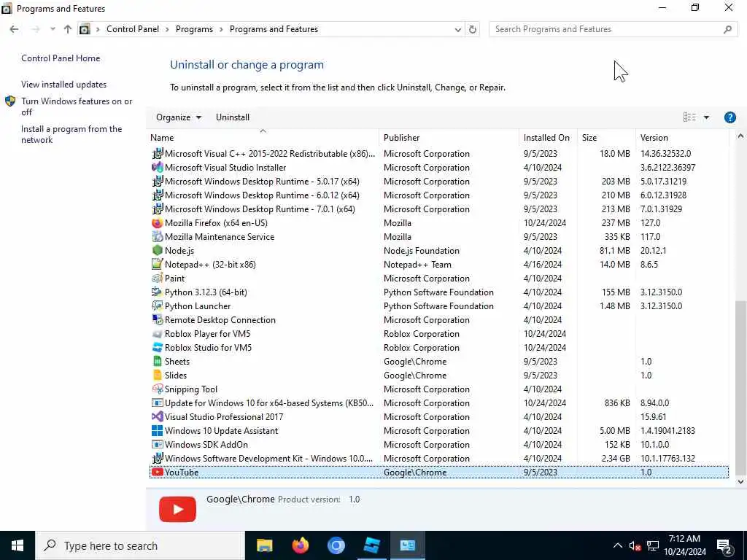Click the Notepad++ program icon
The height and width of the screenshot is (560, 747).
click(157, 264)
